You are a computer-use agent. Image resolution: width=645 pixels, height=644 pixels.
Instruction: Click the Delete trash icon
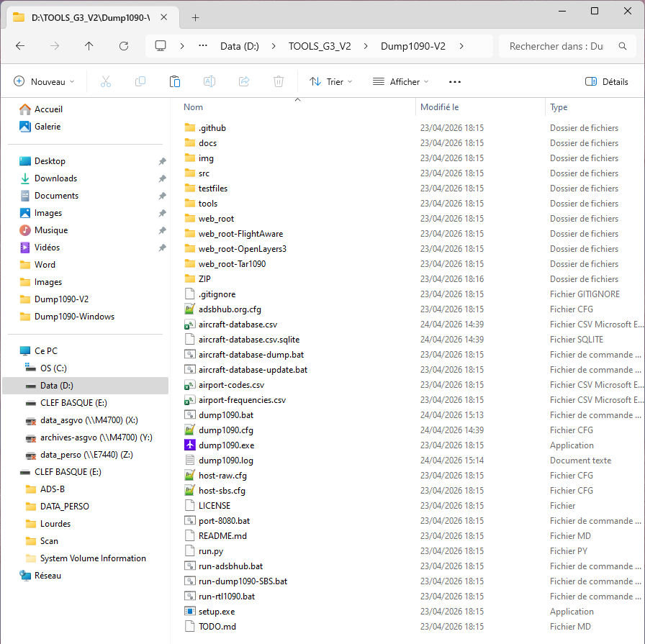tap(279, 81)
